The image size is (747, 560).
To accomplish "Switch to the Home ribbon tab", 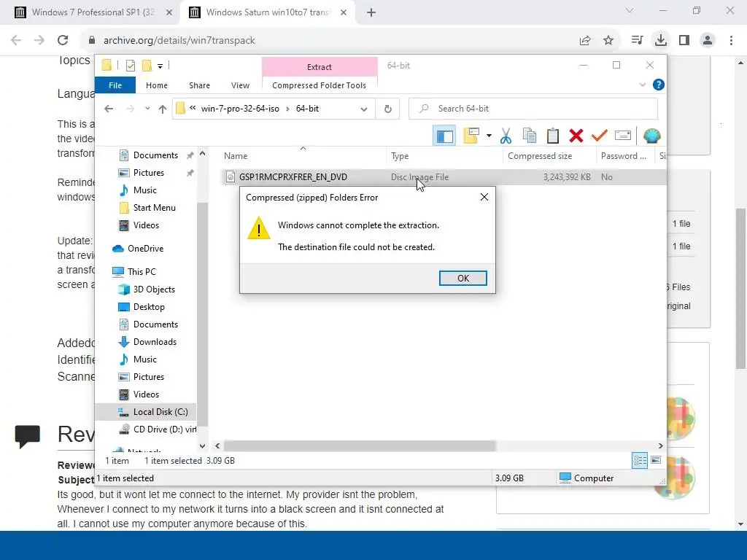I will (x=157, y=85).
